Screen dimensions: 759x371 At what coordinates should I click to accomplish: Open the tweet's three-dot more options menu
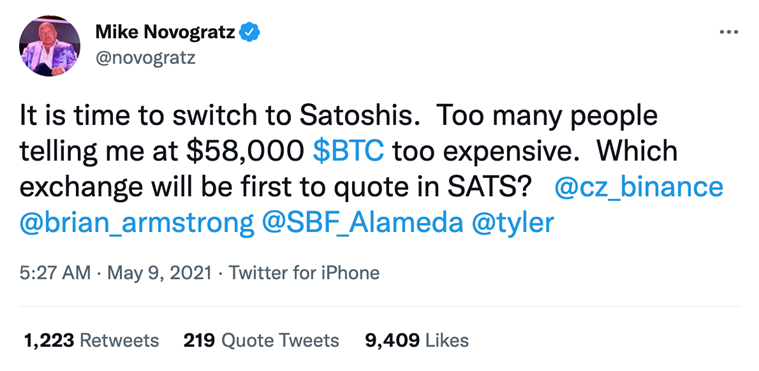coord(729,32)
